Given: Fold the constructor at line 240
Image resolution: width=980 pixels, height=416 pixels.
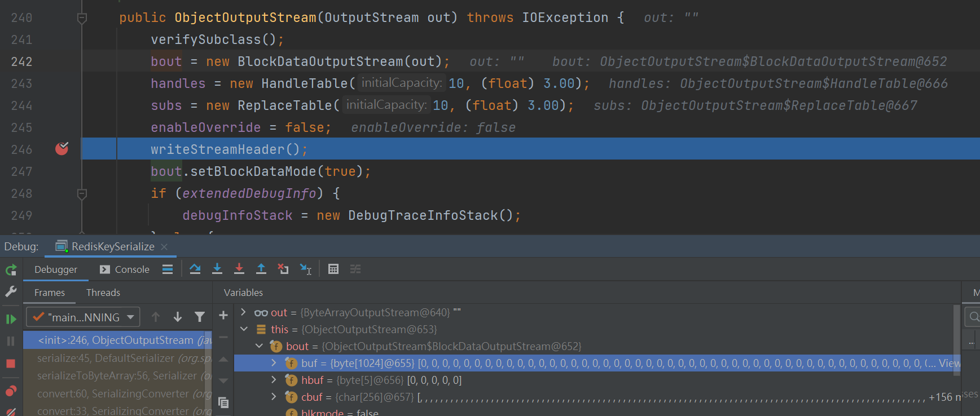Looking at the screenshot, I should 82,18.
